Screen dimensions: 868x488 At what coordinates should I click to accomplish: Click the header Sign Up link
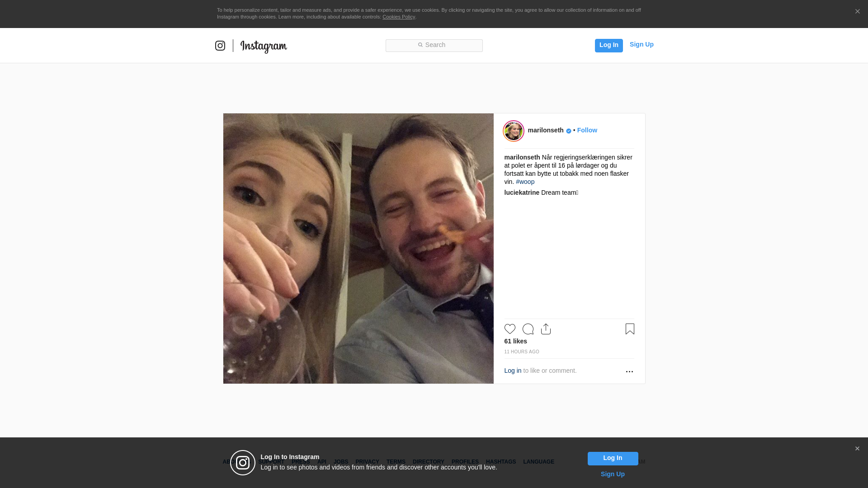tap(642, 44)
